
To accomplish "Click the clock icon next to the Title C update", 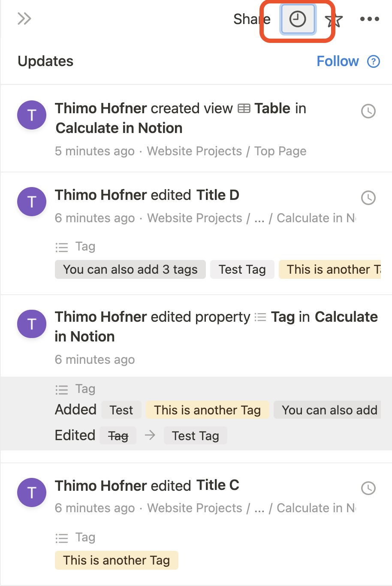I will [x=368, y=488].
